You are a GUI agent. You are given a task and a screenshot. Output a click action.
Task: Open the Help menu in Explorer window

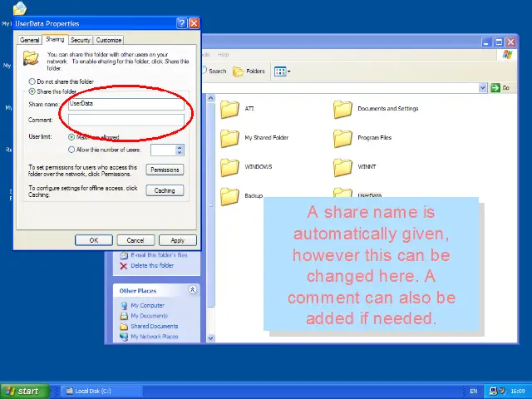coord(223,55)
